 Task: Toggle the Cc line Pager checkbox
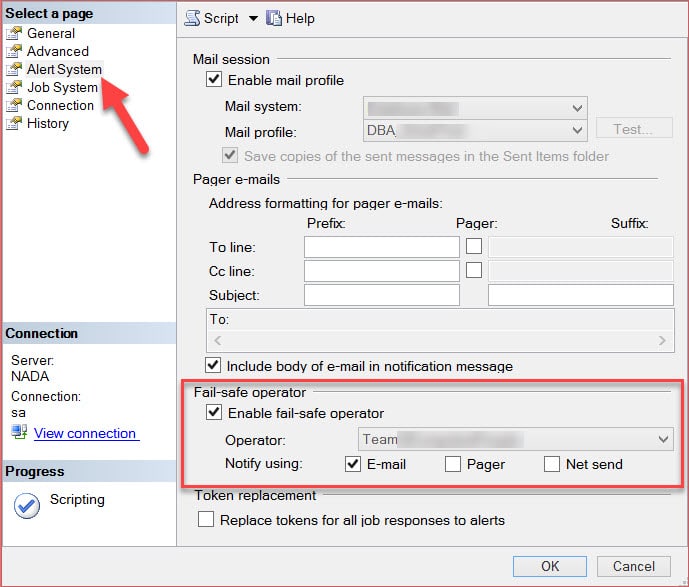tap(474, 270)
